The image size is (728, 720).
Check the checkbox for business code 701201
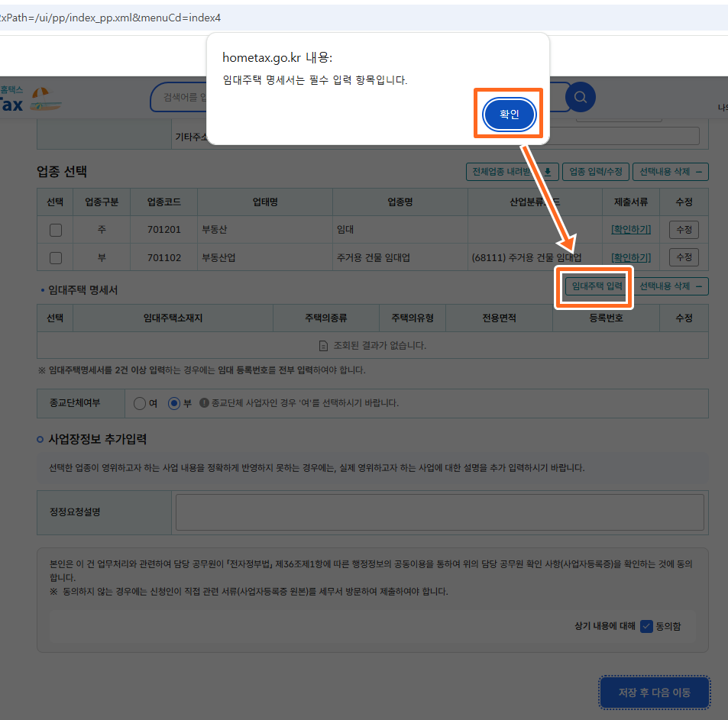[54, 229]
